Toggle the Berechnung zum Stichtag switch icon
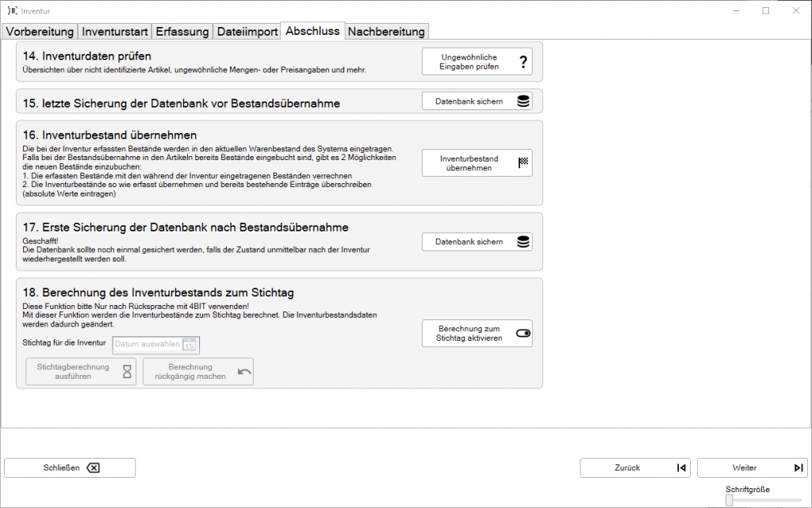This screenshot has height=508, width=812. (523, 333)
